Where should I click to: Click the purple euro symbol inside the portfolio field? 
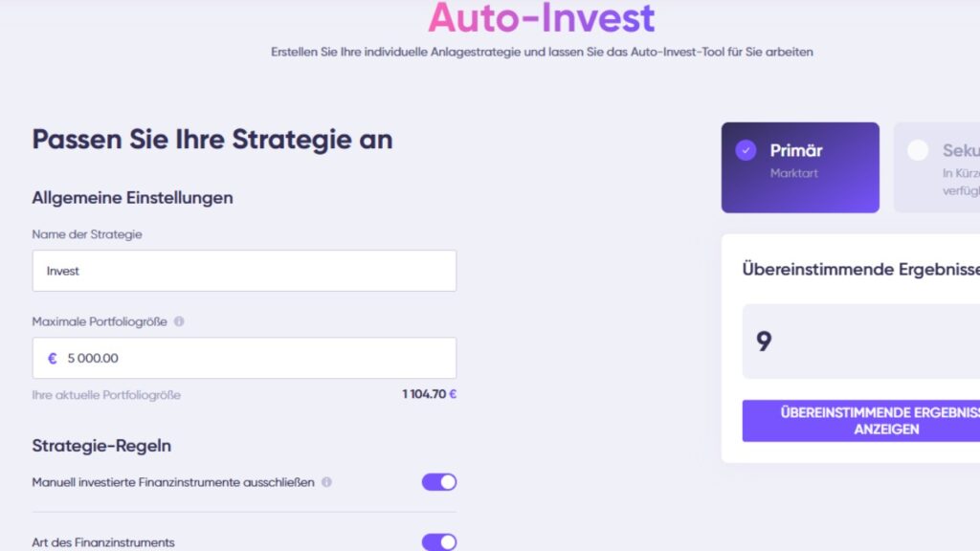click(x=53, y=359)
